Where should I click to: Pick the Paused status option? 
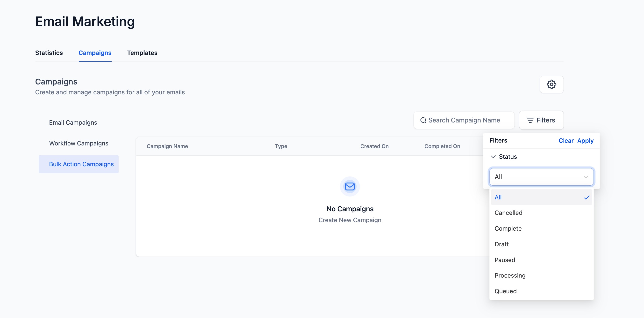click(x=505, y=260)
